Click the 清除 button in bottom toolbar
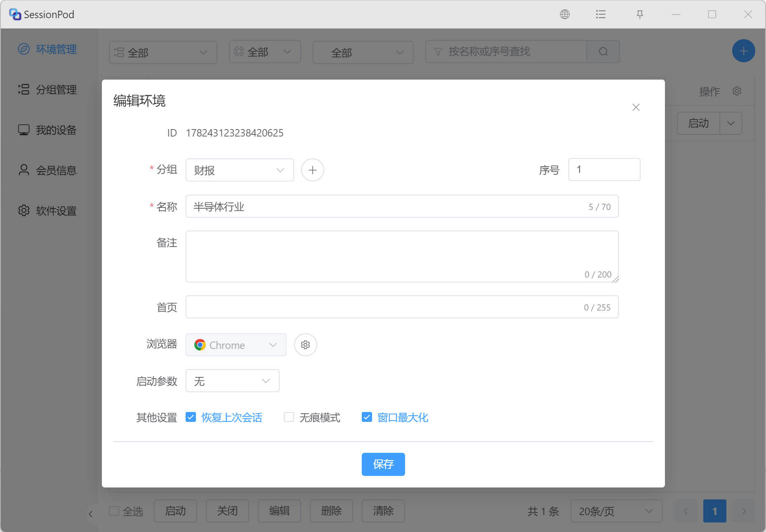The width and height of the screenshot is (766, 532). pos(383,511)
